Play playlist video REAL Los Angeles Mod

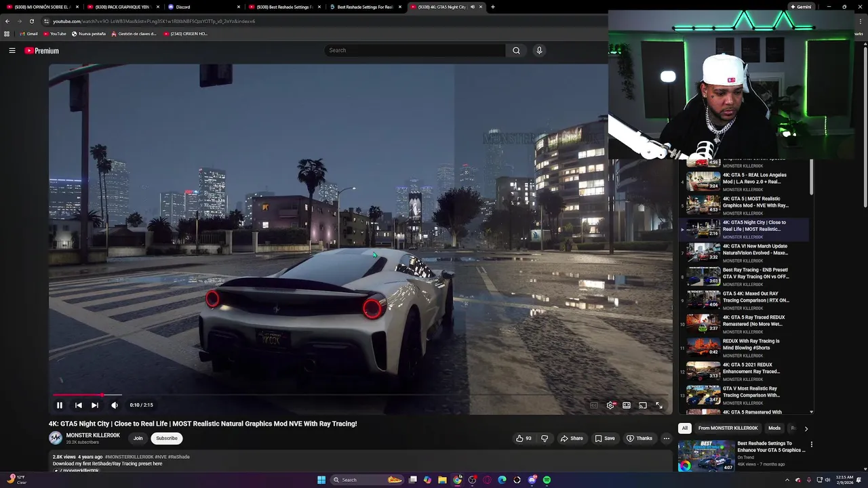[745, 182]
